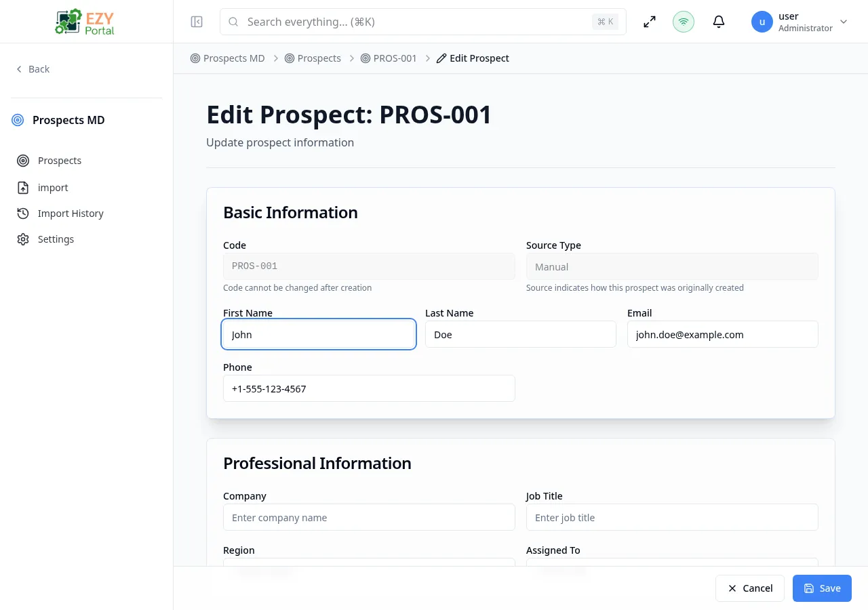Click the Edit Prospect pencil icon
The image size is (868, 610).
[x=441, y=58]
